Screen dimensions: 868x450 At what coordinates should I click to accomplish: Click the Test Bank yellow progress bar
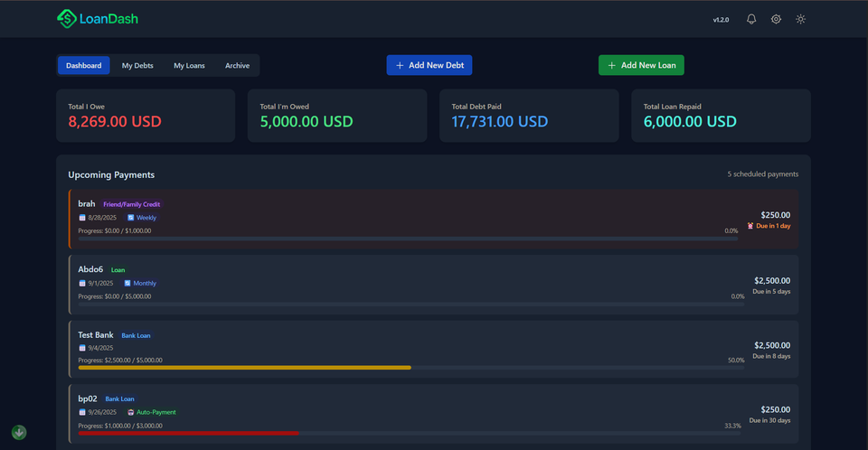[244, 368]
